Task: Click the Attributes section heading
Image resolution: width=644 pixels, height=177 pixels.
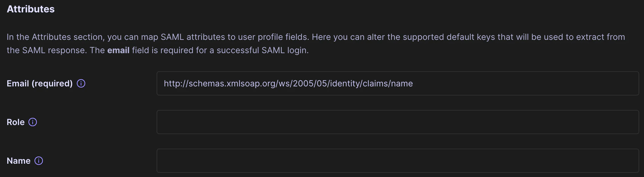Action: [31, 9]
